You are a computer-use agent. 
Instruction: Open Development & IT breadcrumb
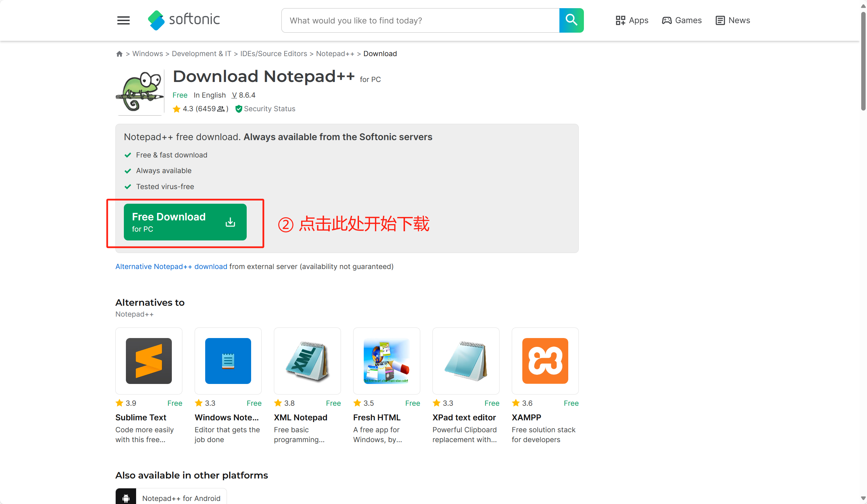(x=201, y=54)
